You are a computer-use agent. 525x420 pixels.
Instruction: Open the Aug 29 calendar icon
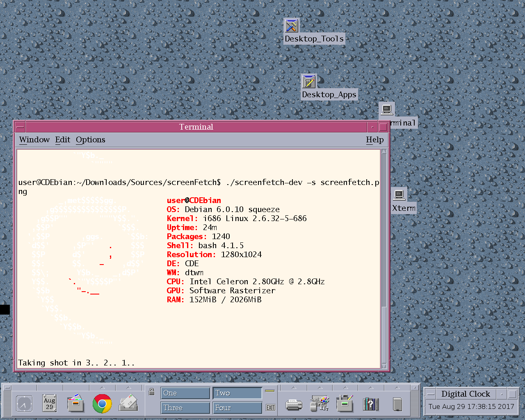(50, 404)
